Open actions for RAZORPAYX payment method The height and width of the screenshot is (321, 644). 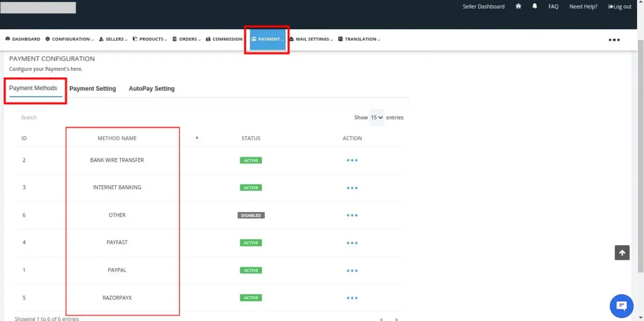352,298
